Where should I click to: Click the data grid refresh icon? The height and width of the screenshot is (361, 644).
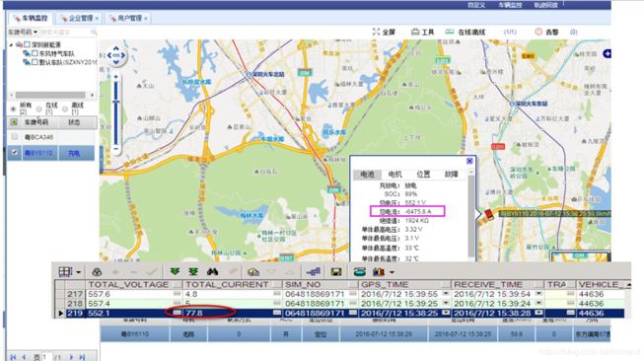coord(97,272)
